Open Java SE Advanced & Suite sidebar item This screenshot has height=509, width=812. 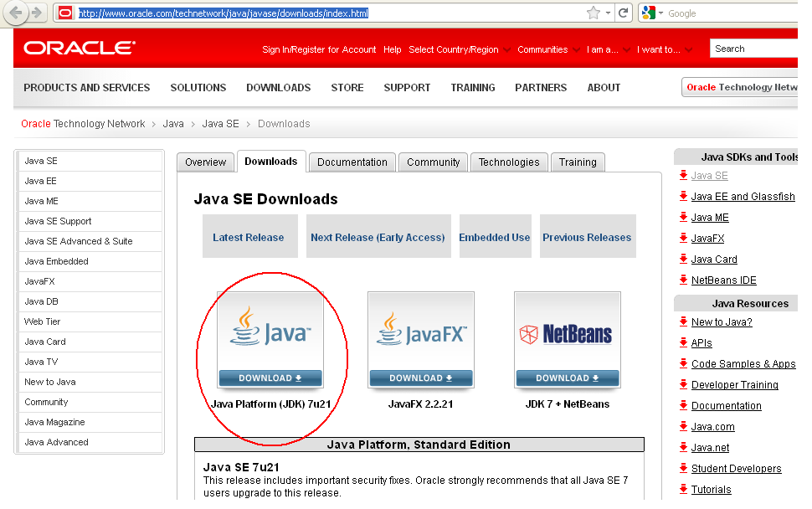point(90,241)
